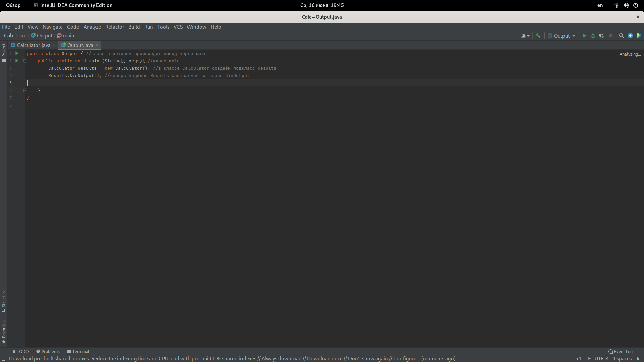This screenshot has height=362, width=644.
Task: Close the Output.java editor tab
Action: pos(97,45)
